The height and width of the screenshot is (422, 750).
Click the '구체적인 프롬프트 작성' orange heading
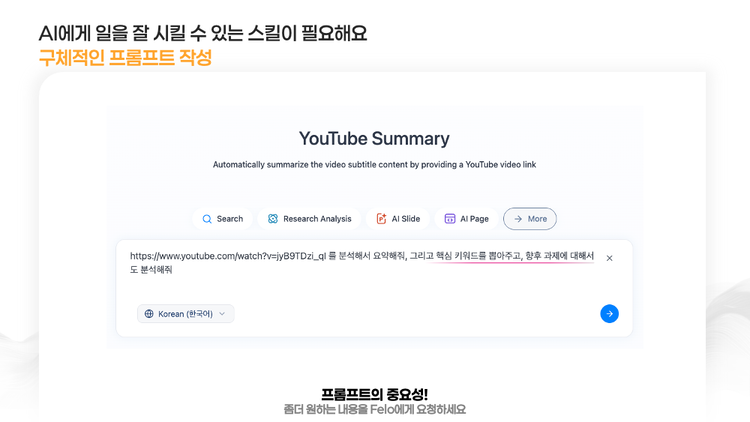click(x=125, y=58)
